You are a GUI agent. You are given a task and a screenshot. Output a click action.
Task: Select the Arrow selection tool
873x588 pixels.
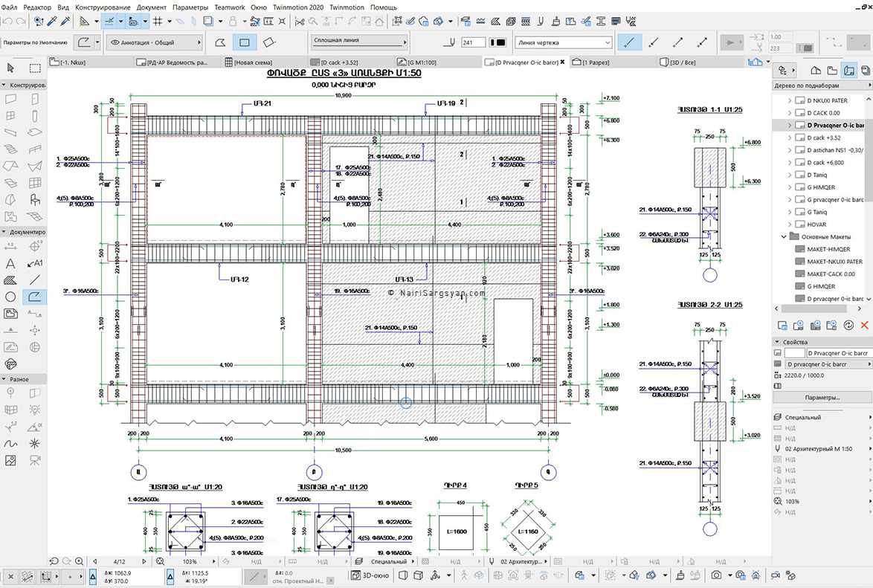click(x=10, y=68)
